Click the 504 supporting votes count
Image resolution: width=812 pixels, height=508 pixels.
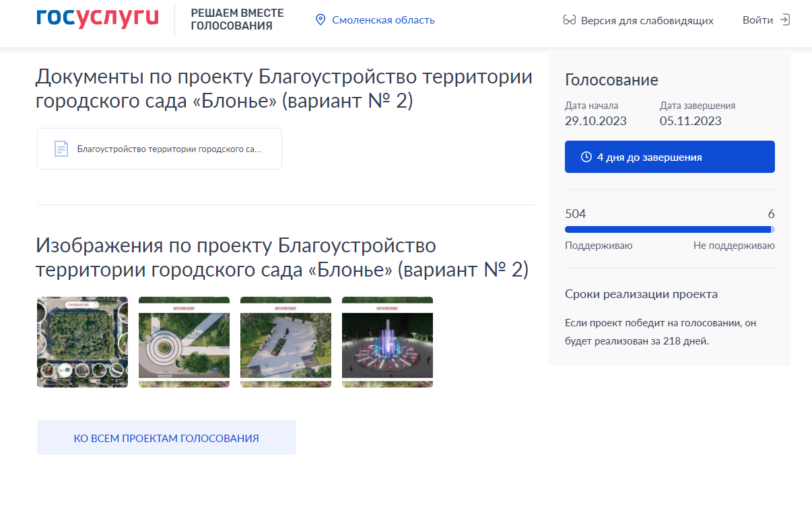576,214
